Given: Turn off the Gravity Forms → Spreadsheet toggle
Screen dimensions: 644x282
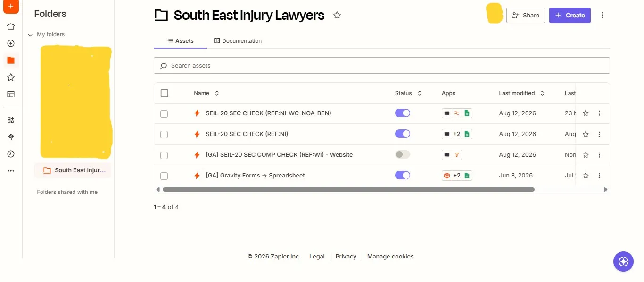Looking at the screenshot, I should [x=403, y=175].
